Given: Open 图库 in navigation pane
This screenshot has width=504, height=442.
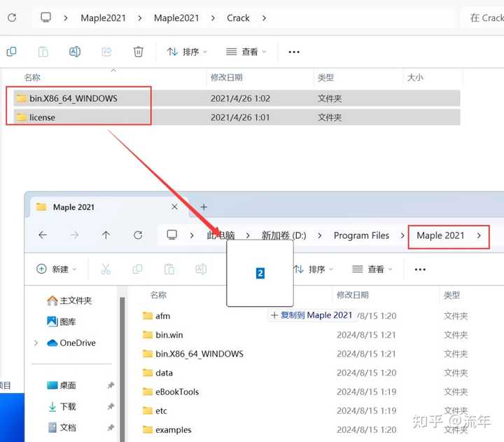Looking at the screenshot, I should coord(62,322).
